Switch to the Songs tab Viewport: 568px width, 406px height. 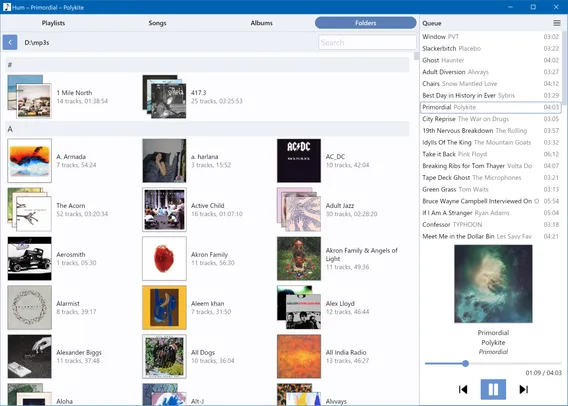(157, 23)
